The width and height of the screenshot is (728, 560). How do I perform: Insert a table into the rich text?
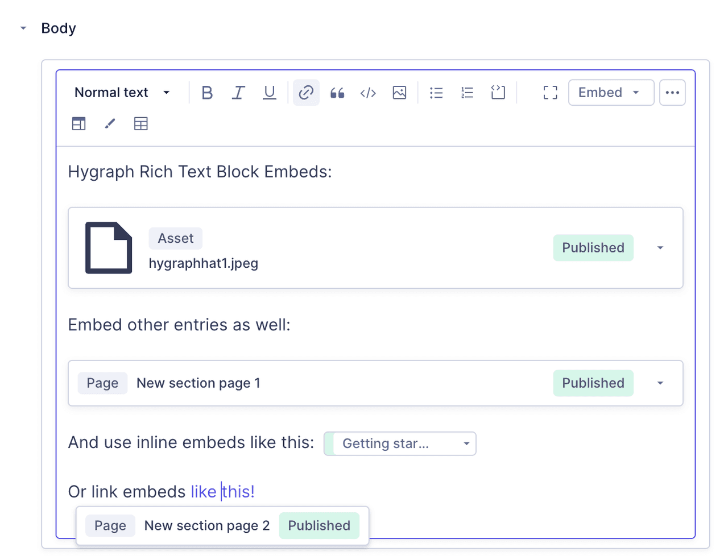pyautogui.click(x=141, y=123)
